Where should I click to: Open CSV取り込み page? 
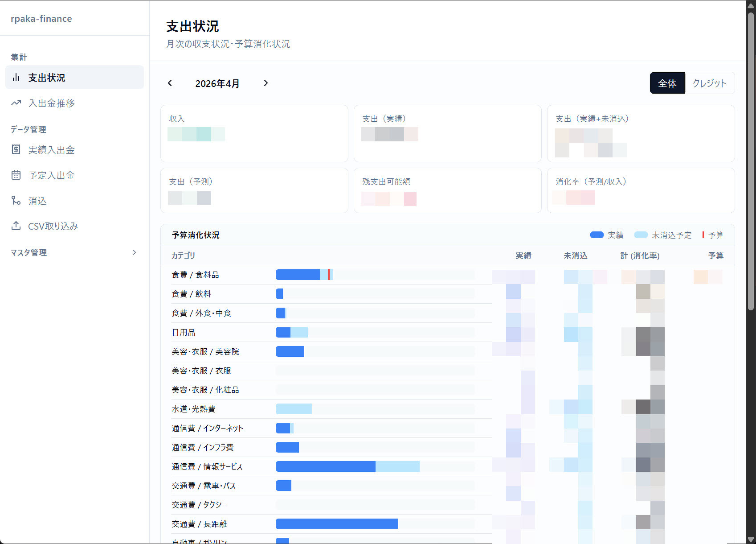click(74, 226)
